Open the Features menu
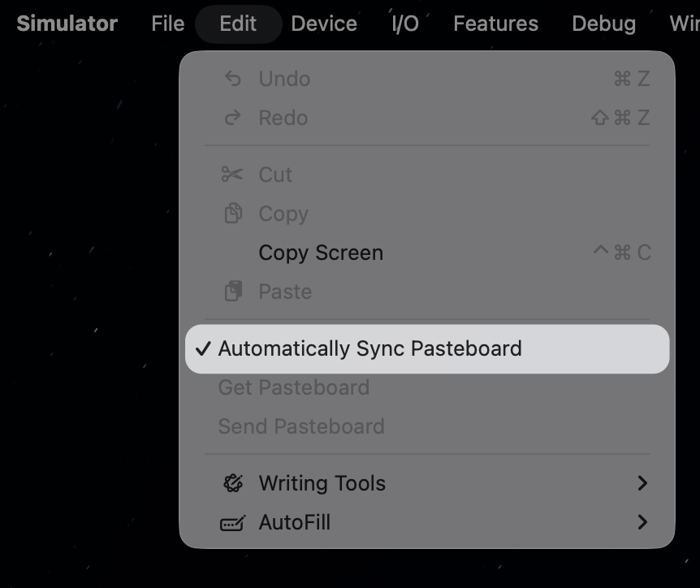The height and width of the screenshot is (588, 700). pos(495,24)
